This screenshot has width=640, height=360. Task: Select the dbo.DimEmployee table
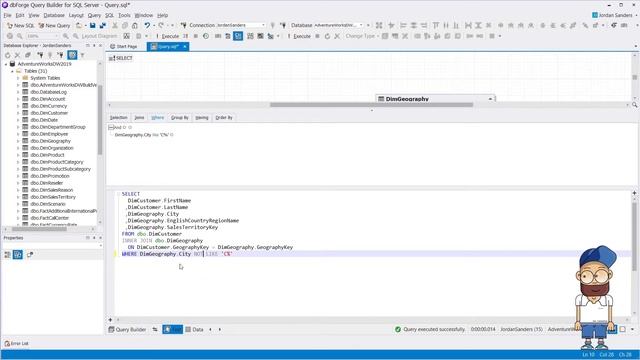(x=49, y=134)
